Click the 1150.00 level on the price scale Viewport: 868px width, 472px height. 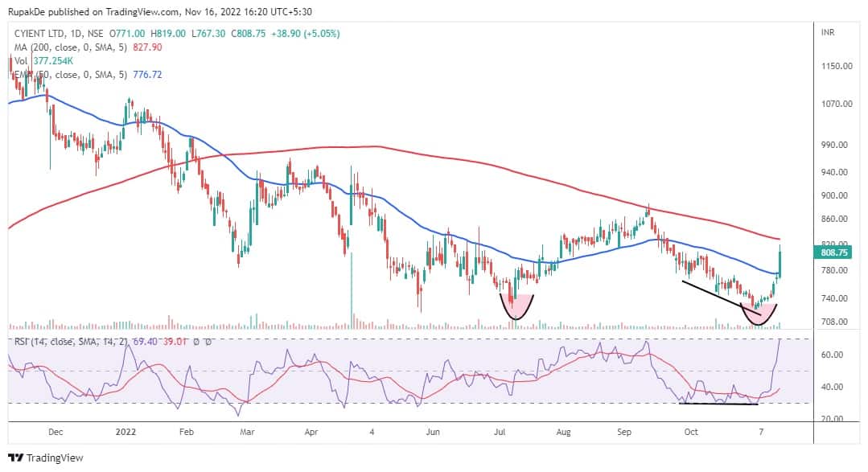(x=837, y=66)
